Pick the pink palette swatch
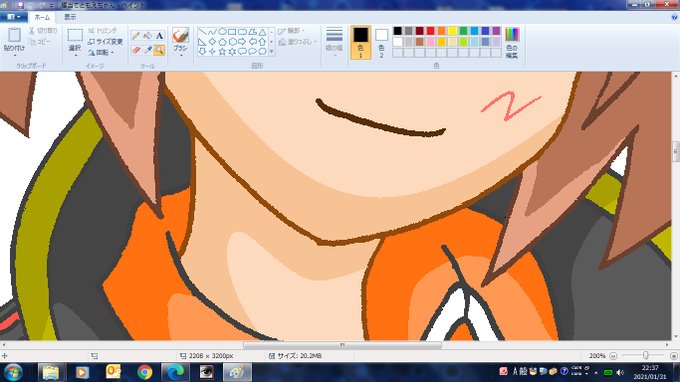Viewport: 680px width, 382px height. click(431, 42)
